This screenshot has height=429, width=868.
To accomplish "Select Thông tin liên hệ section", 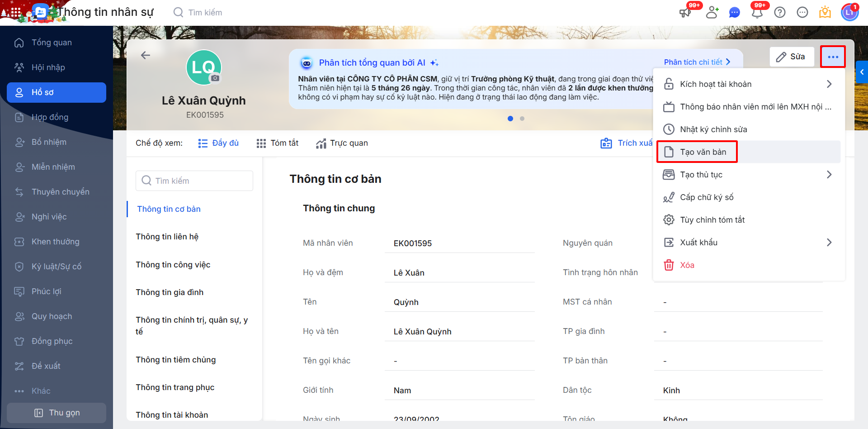I will tap(167, 237).
